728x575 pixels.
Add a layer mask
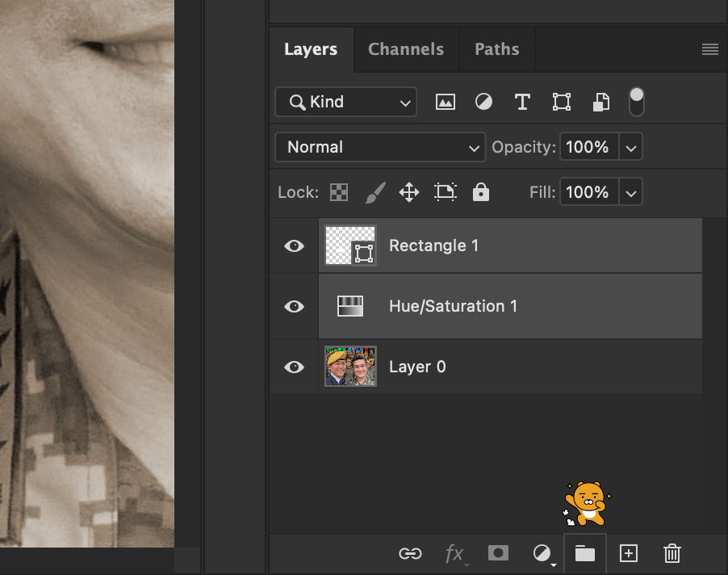tap(498, 553)
